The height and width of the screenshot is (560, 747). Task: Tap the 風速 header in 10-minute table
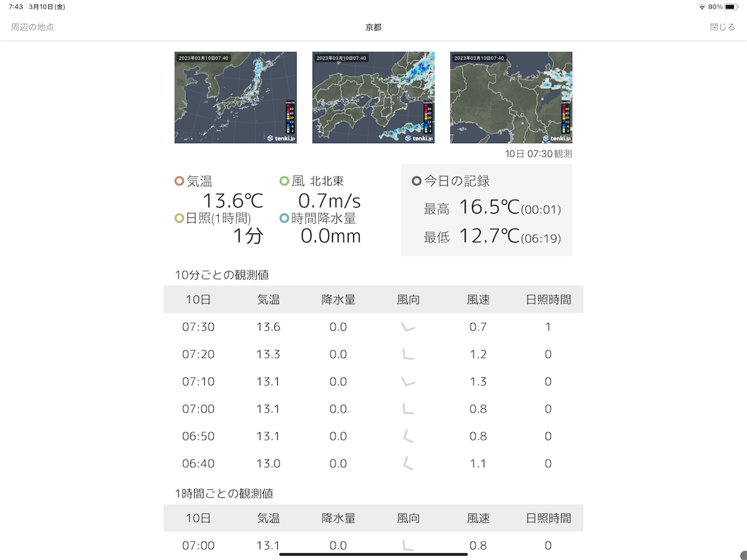pyautogui.click(x=479, y=300)
